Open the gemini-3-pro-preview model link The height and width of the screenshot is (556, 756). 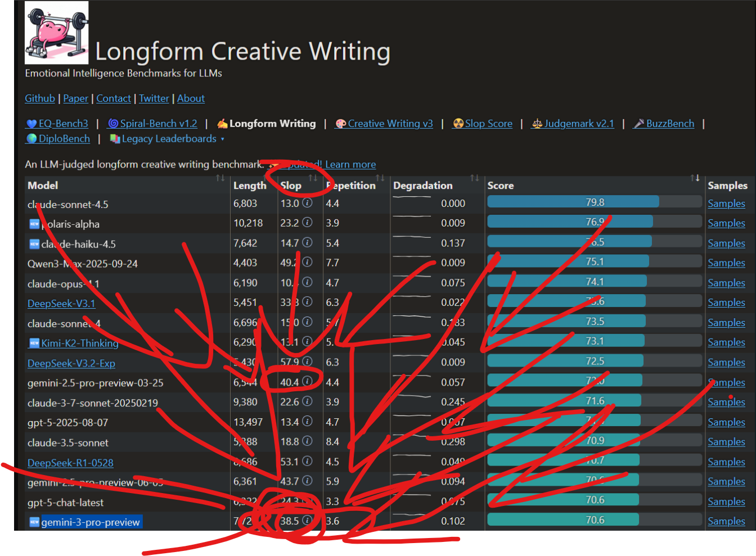pyautogui.click(x=91, y=522)
